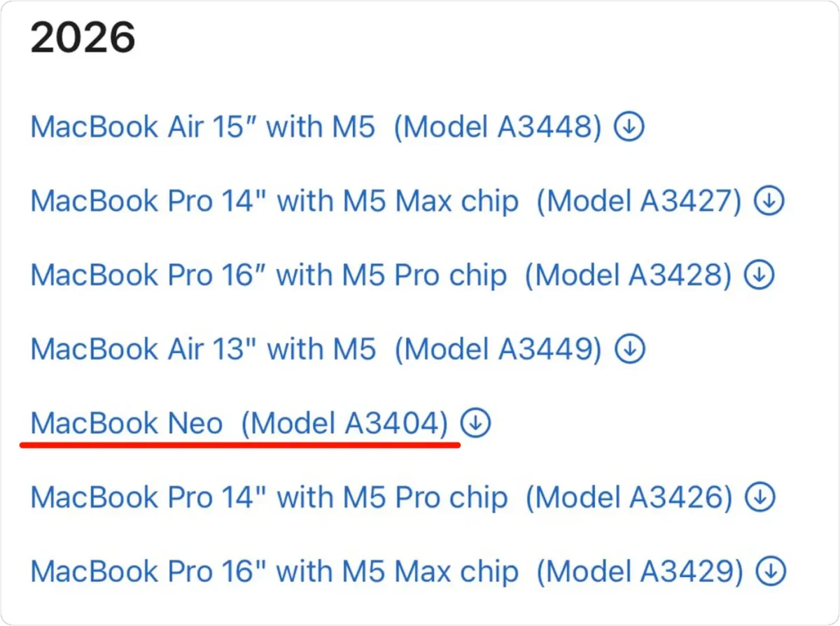Click download icon for Model A3429

771,571
